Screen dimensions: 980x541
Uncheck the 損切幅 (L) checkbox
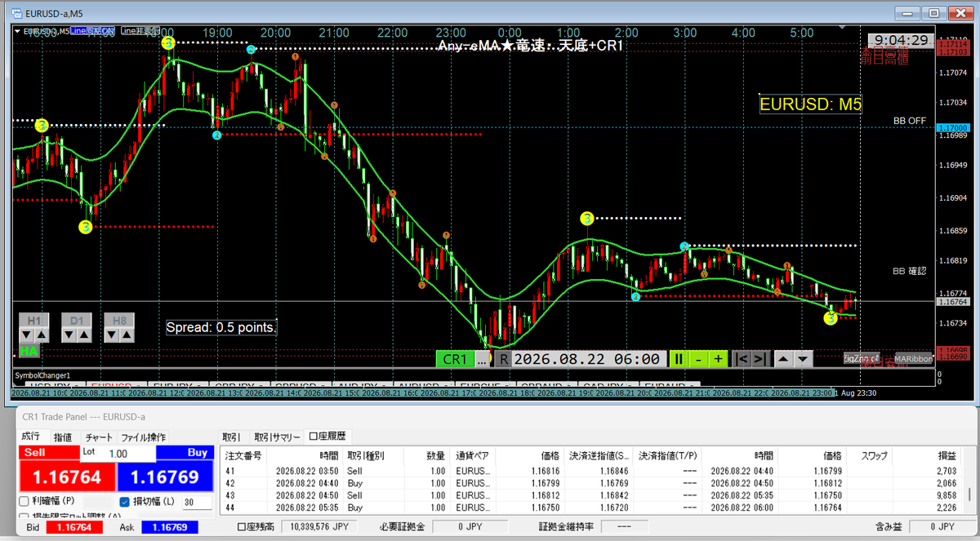(125, 502)
